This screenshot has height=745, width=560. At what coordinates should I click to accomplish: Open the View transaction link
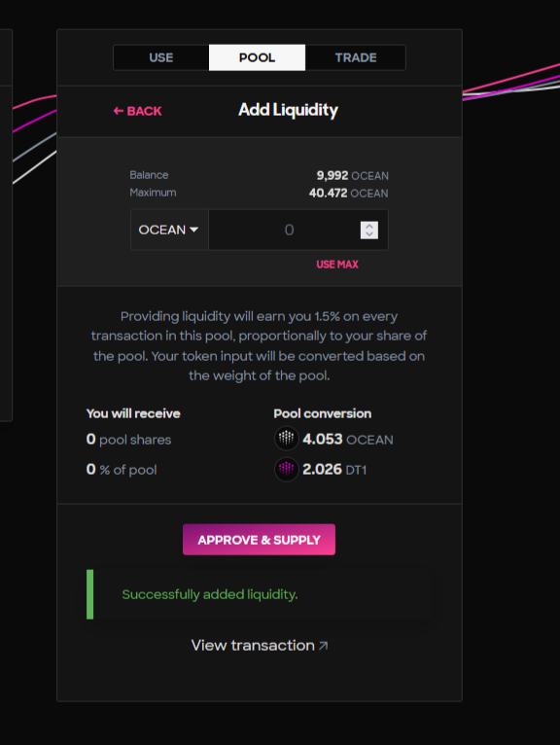pos(260,646)
